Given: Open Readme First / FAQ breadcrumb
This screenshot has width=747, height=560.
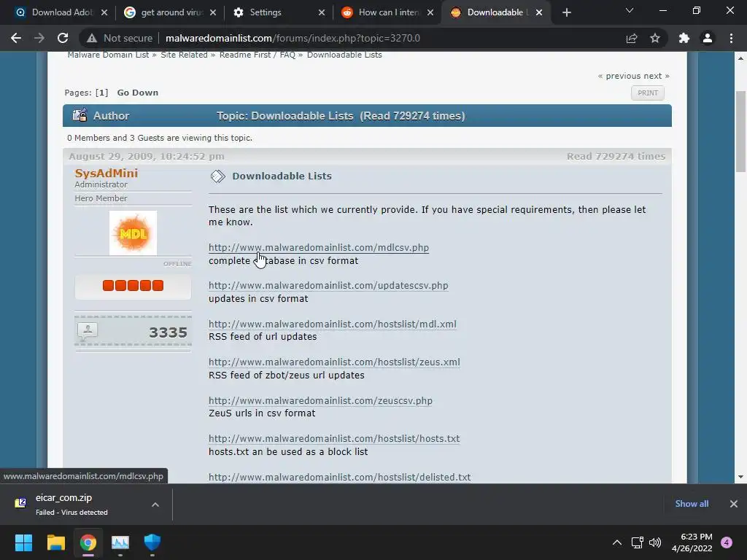Looking at the screenshot, I should pos(258,55).
